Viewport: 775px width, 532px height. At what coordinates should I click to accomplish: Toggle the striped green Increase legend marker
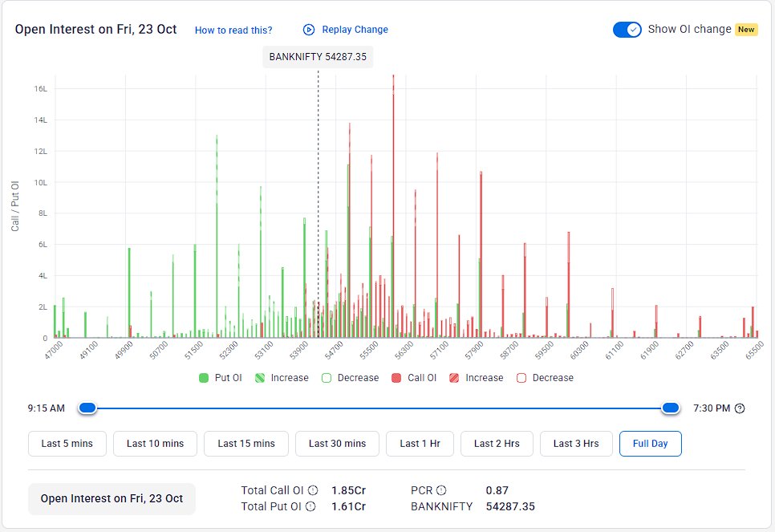[259, 378]
